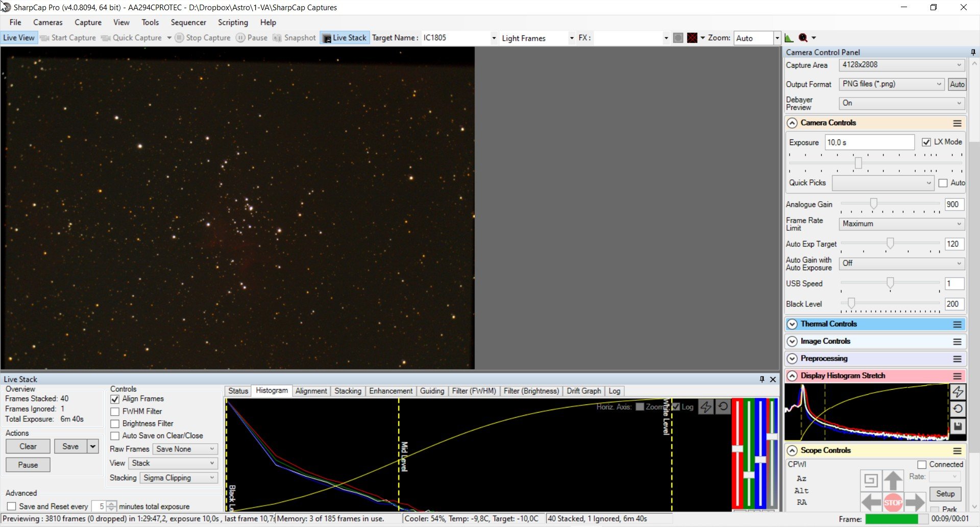Open the Output Format dropdown

coord(892,84)
